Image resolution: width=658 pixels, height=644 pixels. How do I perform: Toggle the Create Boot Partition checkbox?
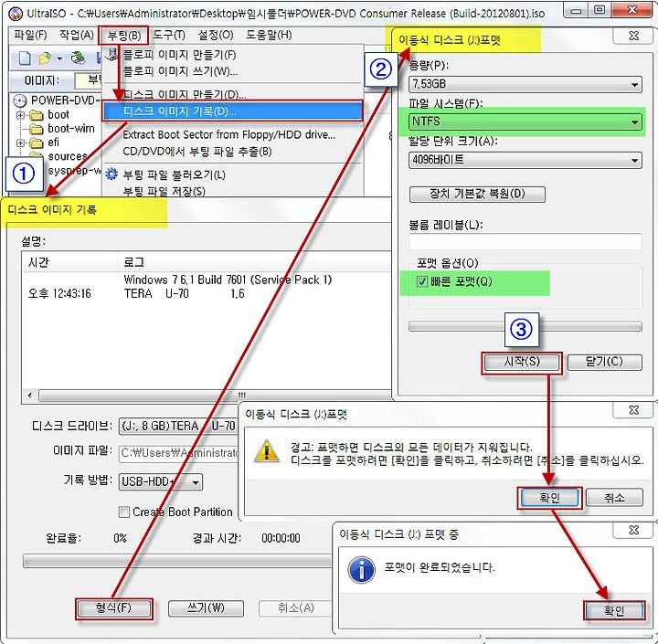[x=123, y=512]
